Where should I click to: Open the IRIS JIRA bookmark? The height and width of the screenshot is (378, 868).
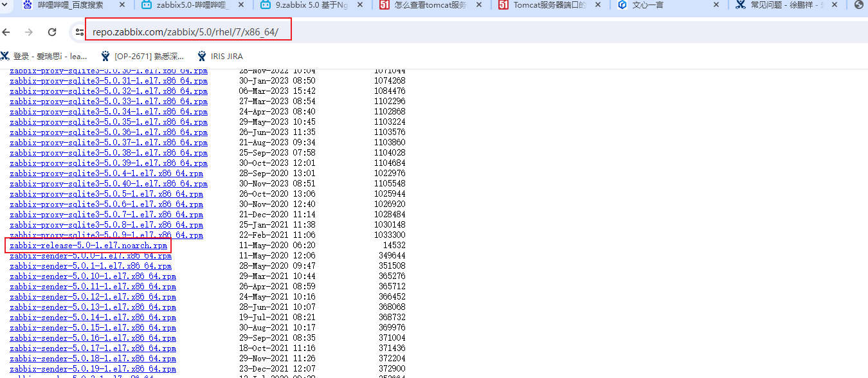pyautogui.click(x=220, y=56)
